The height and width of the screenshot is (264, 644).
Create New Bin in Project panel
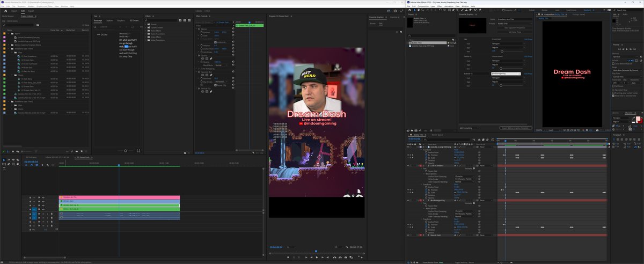point(77,151)
